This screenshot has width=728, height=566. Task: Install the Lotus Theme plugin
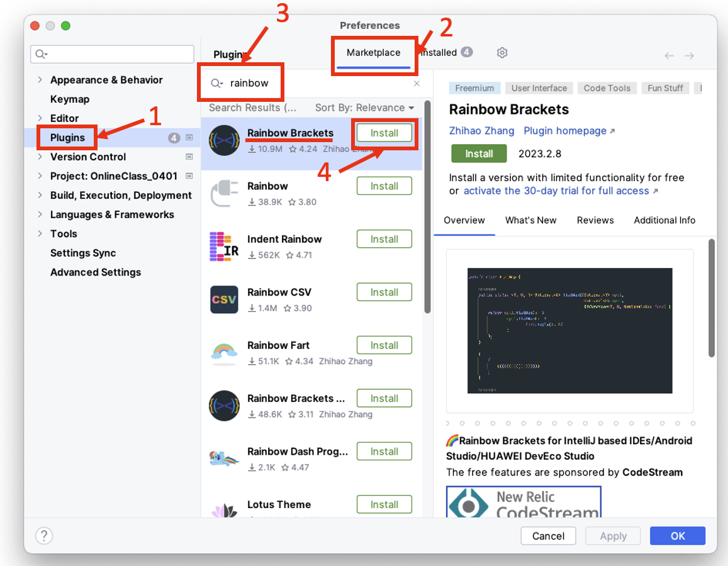(x=384, y=505)
